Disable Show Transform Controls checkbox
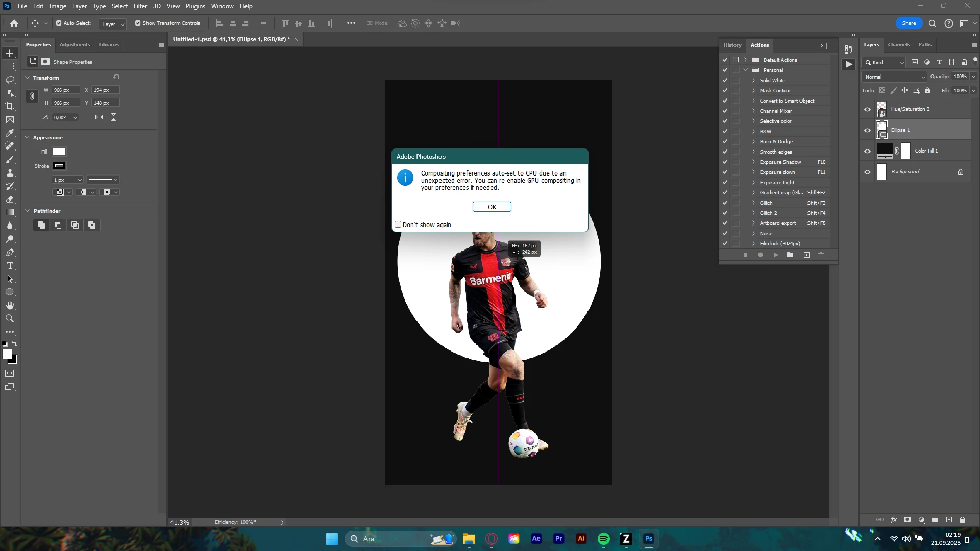980x551 pixels. click(x=138, y=23)
